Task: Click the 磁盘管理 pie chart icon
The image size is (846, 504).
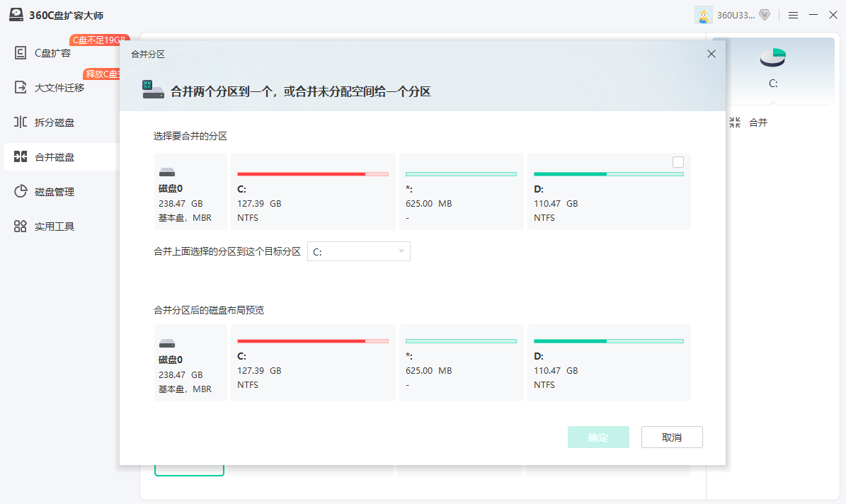Action: (21, 192)
